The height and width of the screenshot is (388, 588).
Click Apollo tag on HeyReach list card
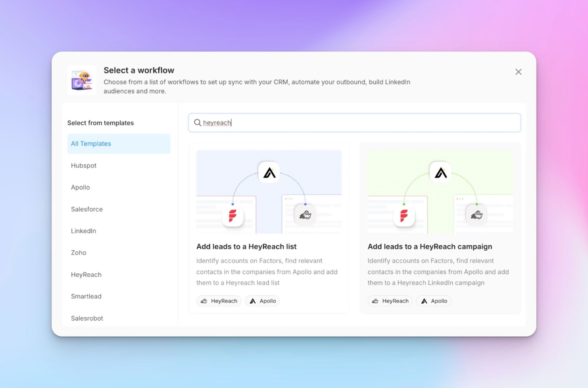tap(262, 301)
